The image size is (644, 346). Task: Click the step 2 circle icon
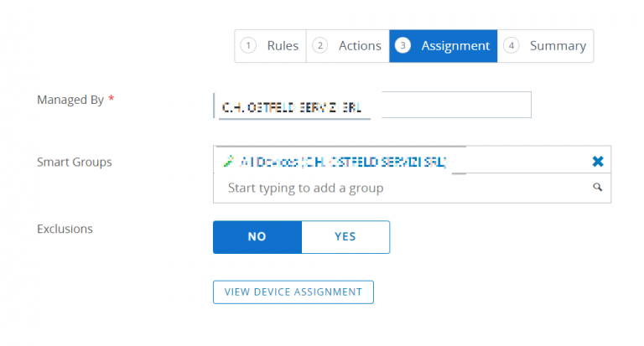coord(319,45)
